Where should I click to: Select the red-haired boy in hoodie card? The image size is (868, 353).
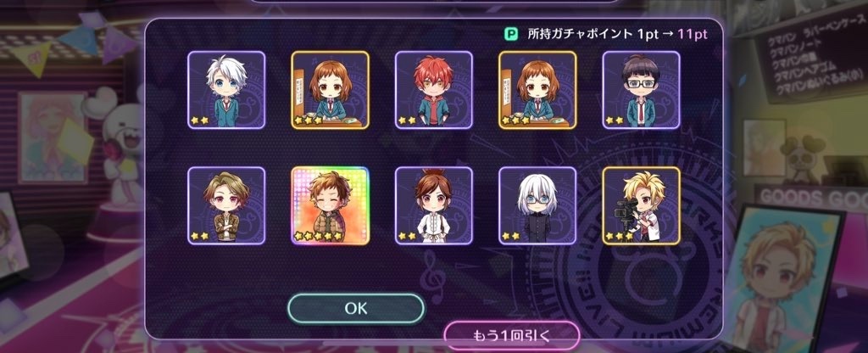click(434, 90)
